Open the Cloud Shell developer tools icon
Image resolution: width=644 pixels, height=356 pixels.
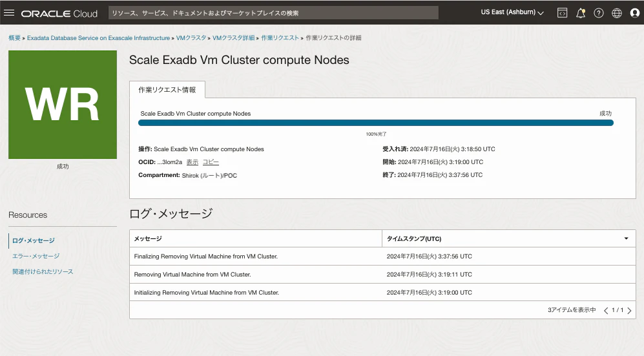(x=562, y=13)
